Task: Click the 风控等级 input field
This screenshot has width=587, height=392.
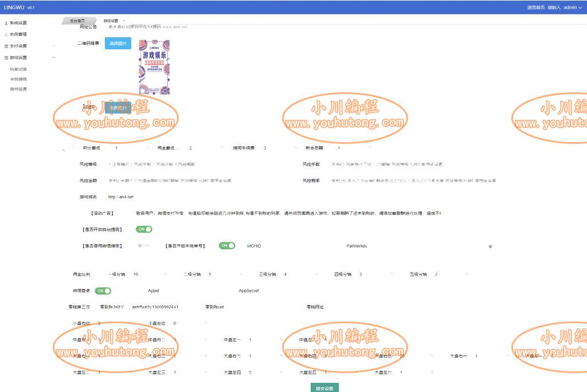Action: (198, 164)
